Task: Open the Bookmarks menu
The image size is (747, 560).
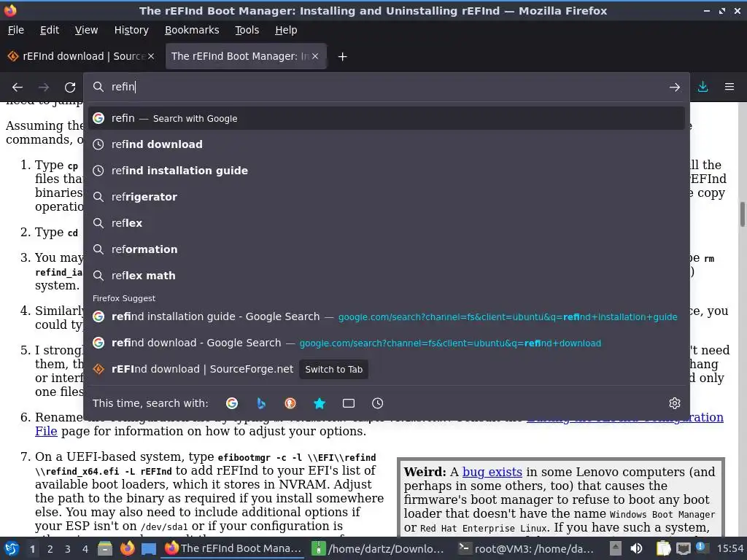Action: pos(192,30)
